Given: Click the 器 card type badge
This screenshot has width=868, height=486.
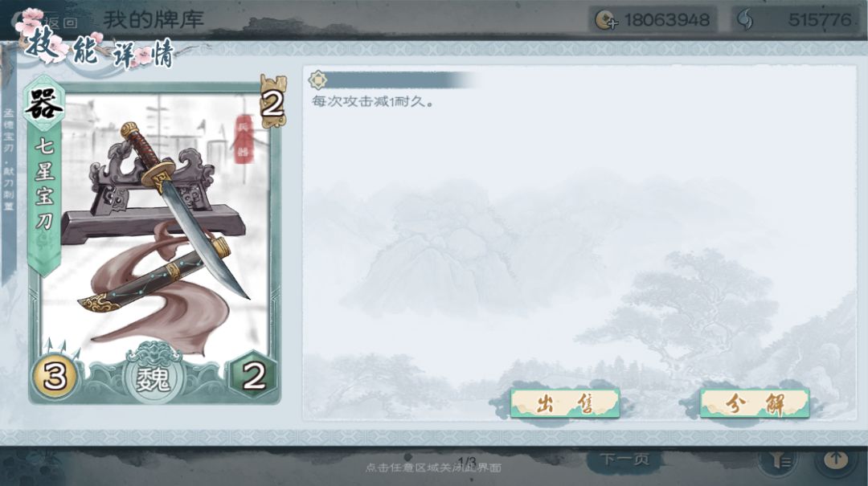Looking at the screenshot, I should [43, 104].
